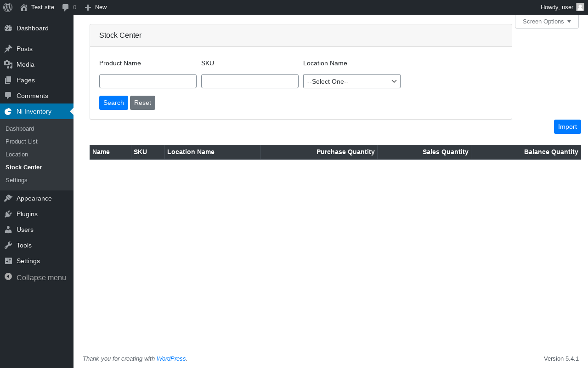Click the Appearance paintbrush icon

[x=8, y=198]
